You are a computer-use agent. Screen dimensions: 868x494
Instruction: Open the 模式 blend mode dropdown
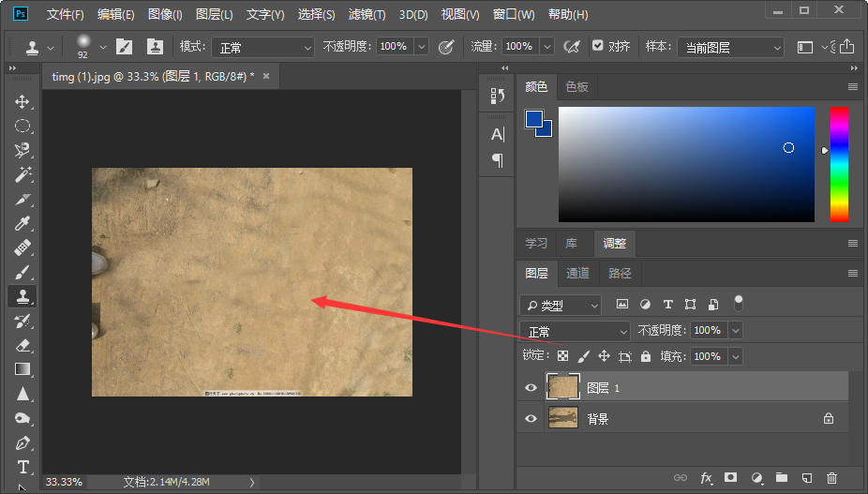coord(263,48)
